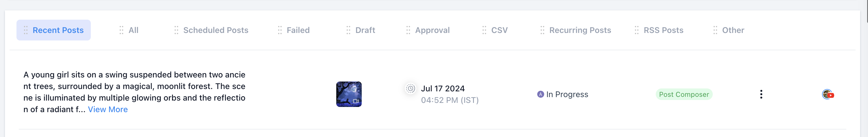The image size is (868, 137).
Task: Click the drag handle next to Failed tab
Action: tap(280, 30)
